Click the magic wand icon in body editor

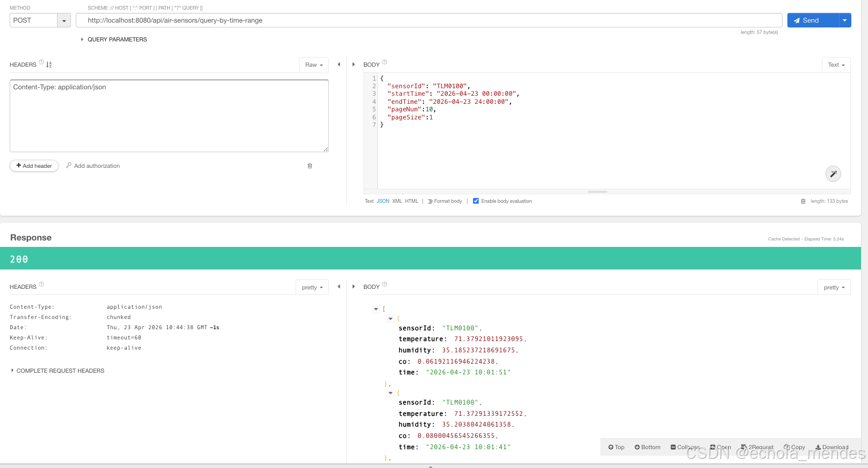[833, 174]
